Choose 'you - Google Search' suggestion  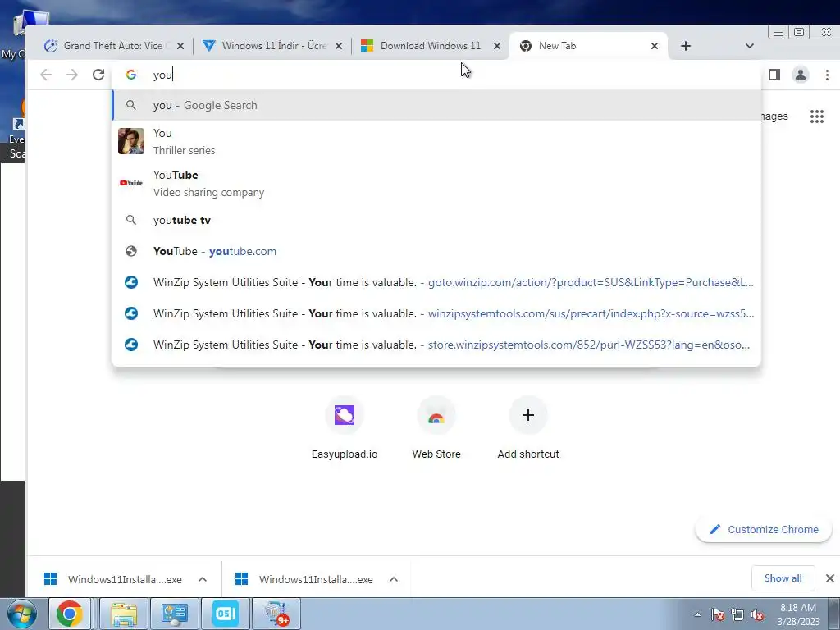[x=436, y=105]
